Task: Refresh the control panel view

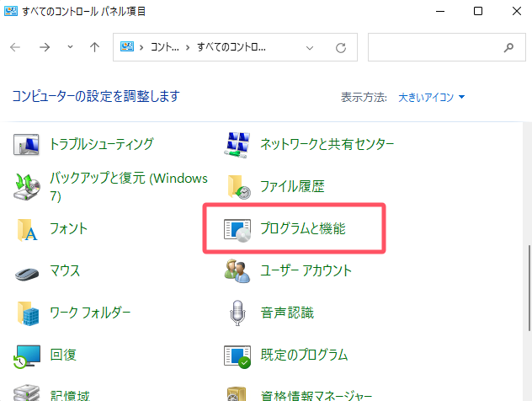Action: click(x=341, y=47)
